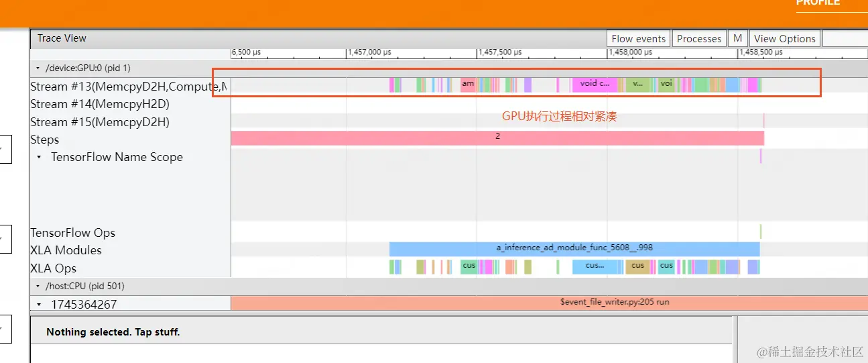
Task: Select the 'am' kernel slice in Stream #13
Action: 468,85
